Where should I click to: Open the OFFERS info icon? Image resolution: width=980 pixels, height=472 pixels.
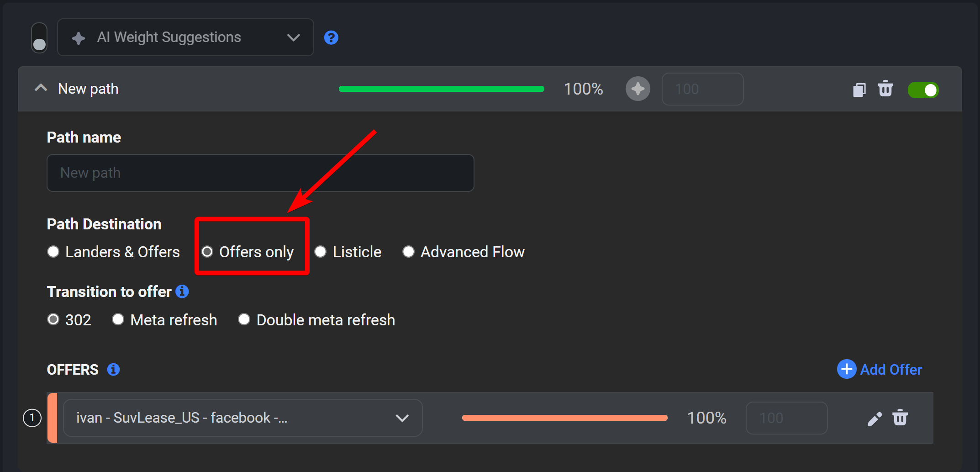point(113,369)
